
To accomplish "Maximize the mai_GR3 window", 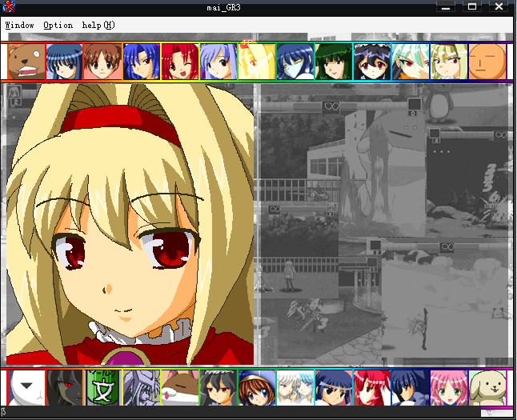I will [x=472, y=6].
